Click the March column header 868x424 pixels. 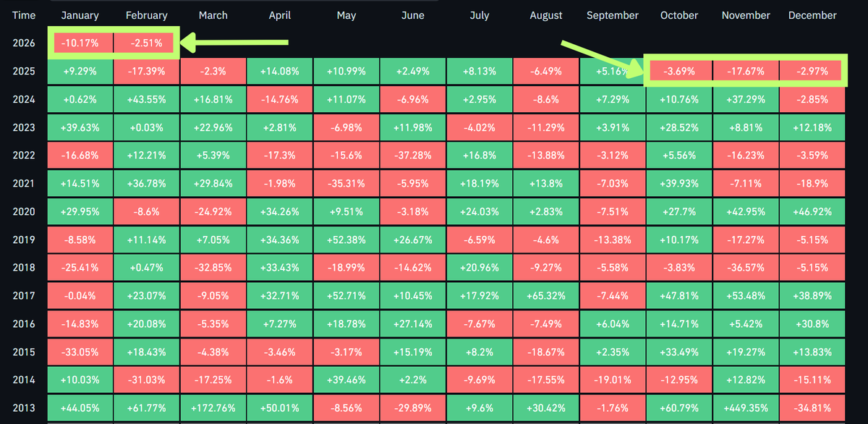click(x=213, y=15)
